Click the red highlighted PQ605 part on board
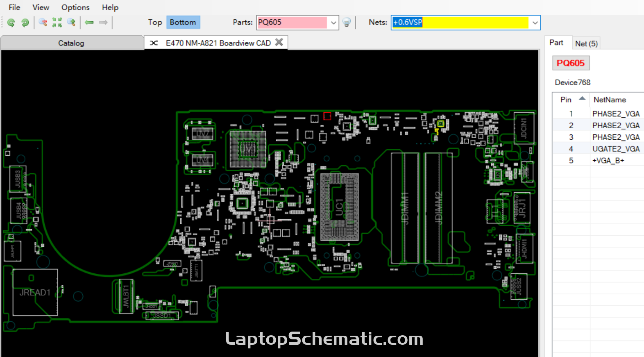 coord(327,116)
